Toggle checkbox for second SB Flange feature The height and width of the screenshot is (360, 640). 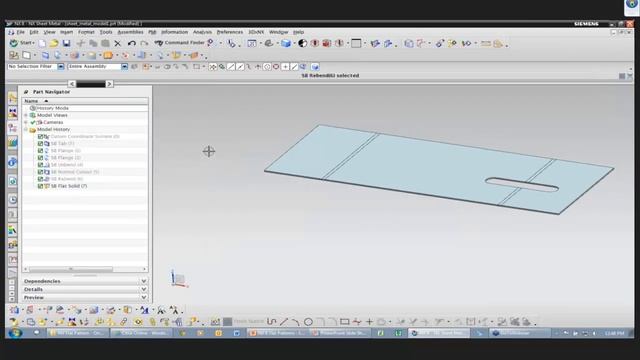pos(40,158)
